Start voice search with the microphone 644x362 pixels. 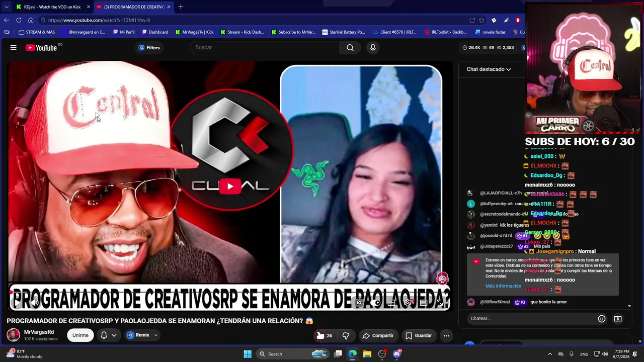(x=373, y=48)
